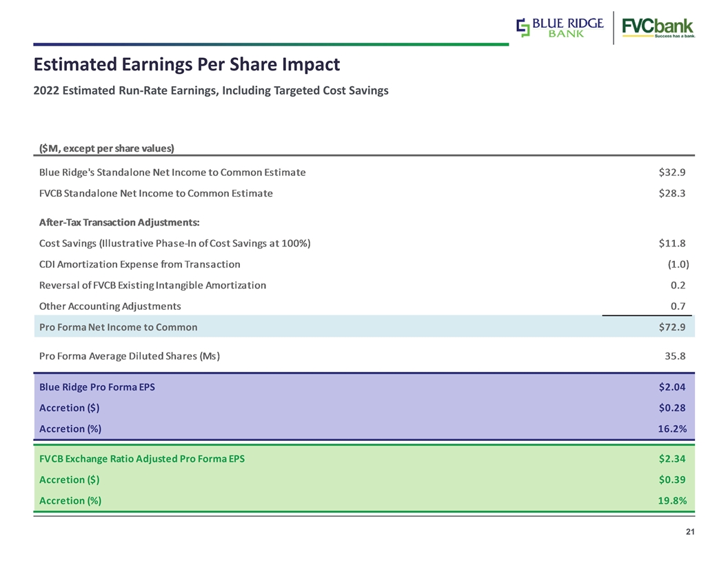This screenshot has height=563, width=728.
Task: Click the $11.8 cost savings value
Action: click(x=672, y=244)
